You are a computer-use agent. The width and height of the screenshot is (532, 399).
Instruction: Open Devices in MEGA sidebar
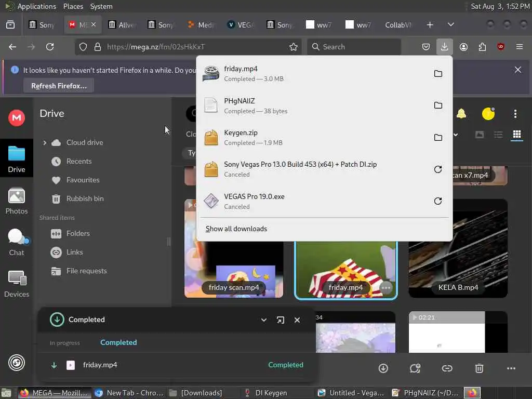[16, 284]
